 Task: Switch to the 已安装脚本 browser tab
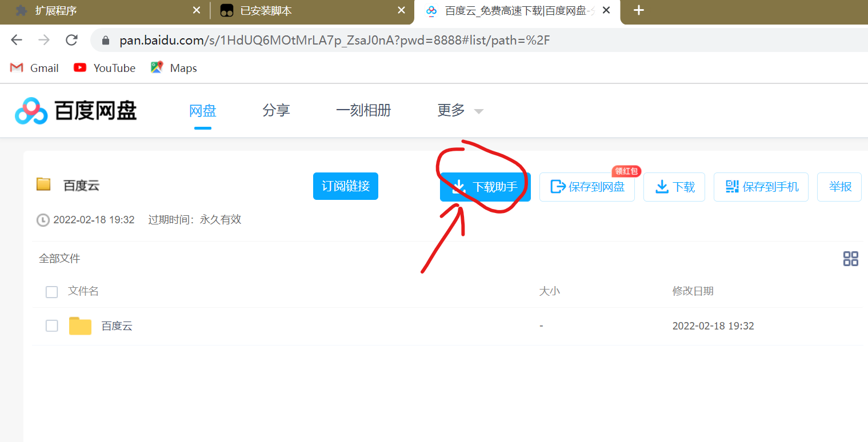click(x=312, y=11)
